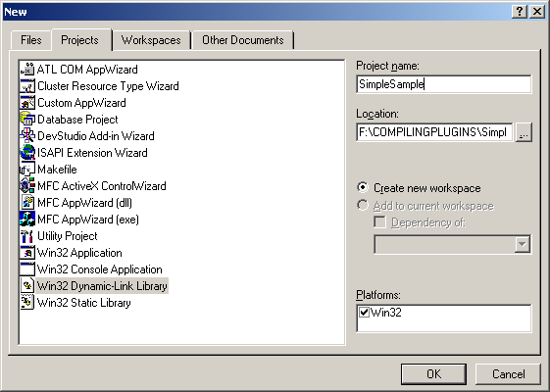This screenshot has width=550, height=392.
Task: Click the Utility Project tools icon
Action: pyautogui.click(x=27, y=236)
